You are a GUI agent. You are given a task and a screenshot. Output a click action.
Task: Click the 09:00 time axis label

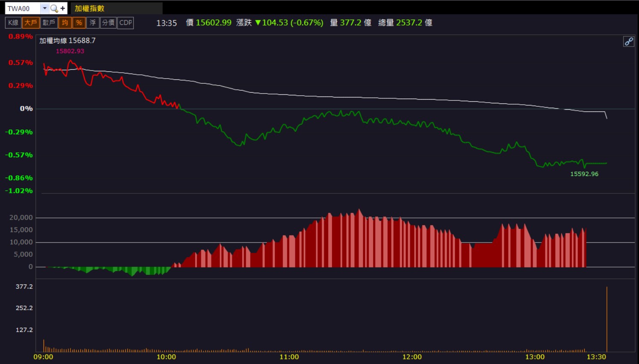coord(43,357)
